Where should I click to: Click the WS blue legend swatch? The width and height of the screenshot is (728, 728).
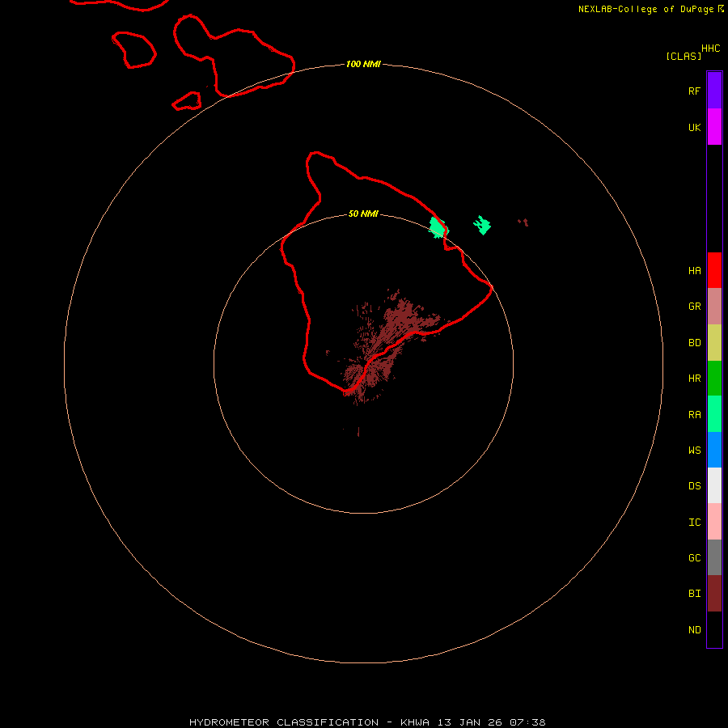[714, 450]
